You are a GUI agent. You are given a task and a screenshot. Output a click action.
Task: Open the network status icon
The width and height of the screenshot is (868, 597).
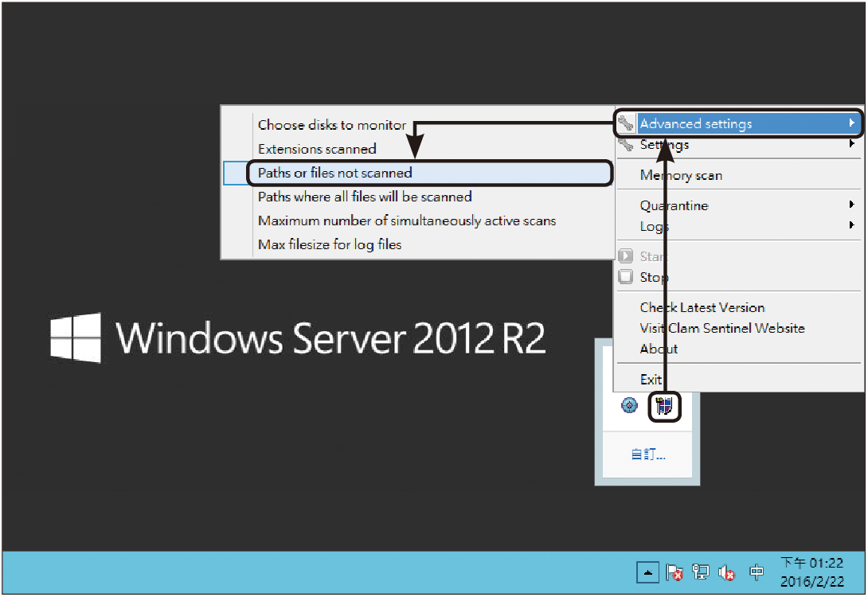pos(700,572)
